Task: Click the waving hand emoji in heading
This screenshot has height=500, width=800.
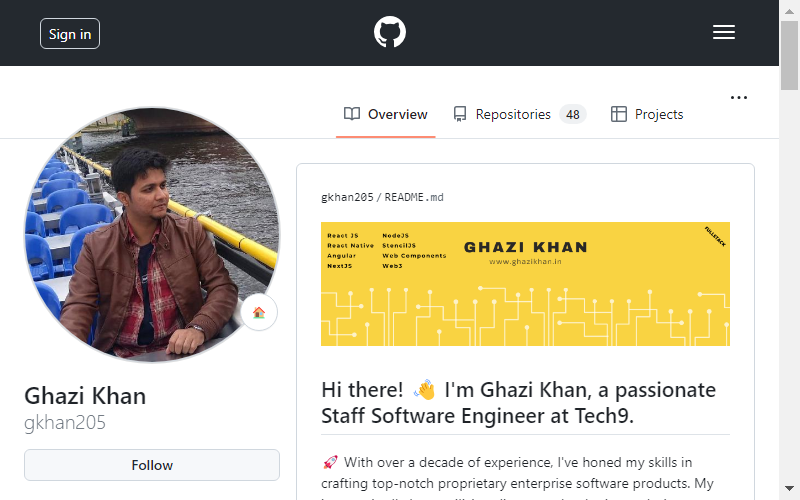Action: pos(424,390)
